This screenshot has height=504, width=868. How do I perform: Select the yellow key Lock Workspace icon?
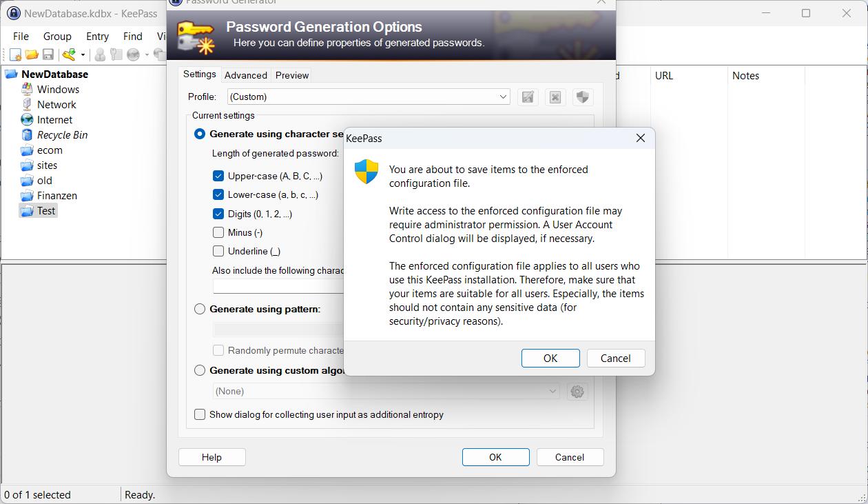point(68,54)
